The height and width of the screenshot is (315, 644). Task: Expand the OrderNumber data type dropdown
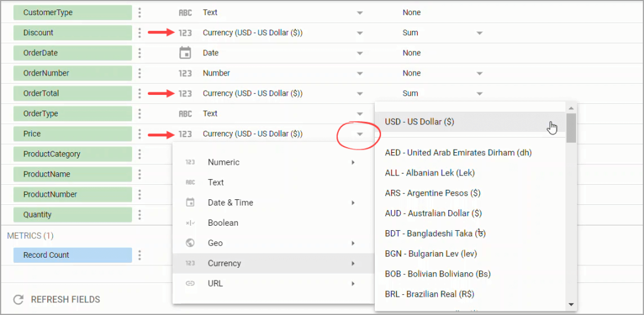click(360, 73)
